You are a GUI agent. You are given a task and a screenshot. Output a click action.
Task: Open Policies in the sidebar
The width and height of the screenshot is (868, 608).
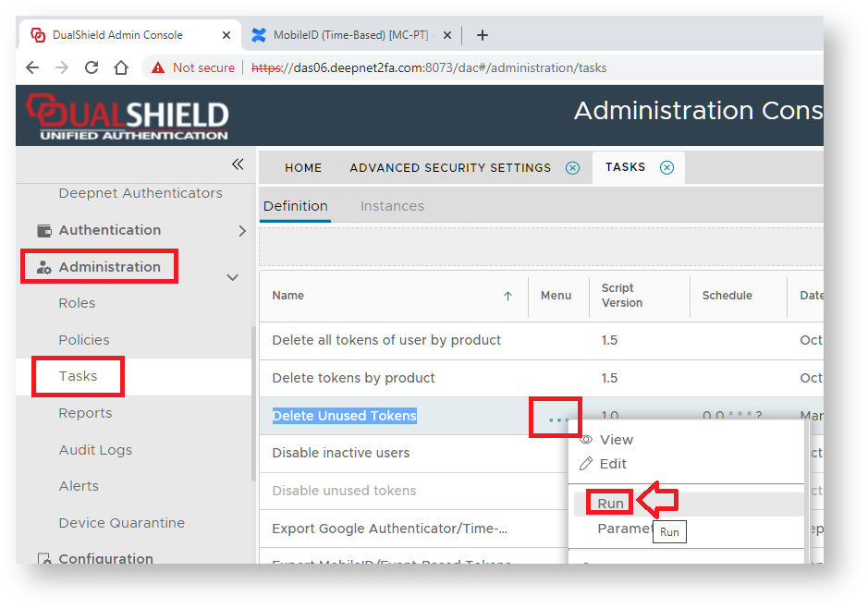pyautogui.click(x=84, y=340)
